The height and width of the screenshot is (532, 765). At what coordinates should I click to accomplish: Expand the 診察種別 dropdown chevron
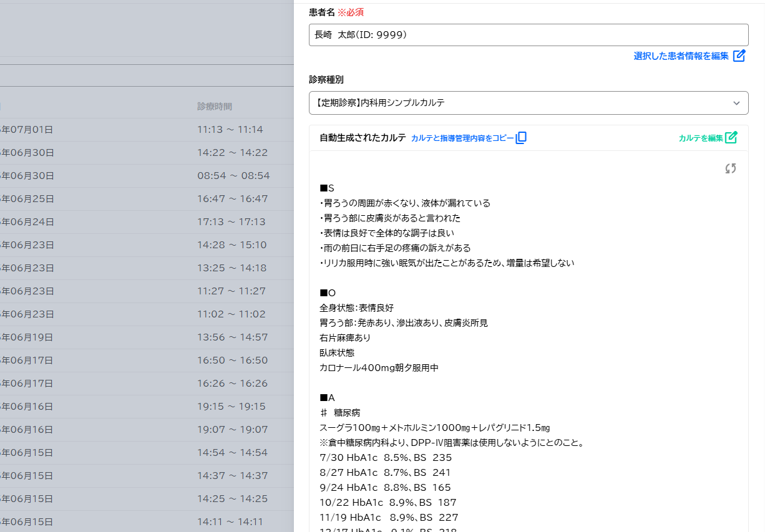[736, 103]
